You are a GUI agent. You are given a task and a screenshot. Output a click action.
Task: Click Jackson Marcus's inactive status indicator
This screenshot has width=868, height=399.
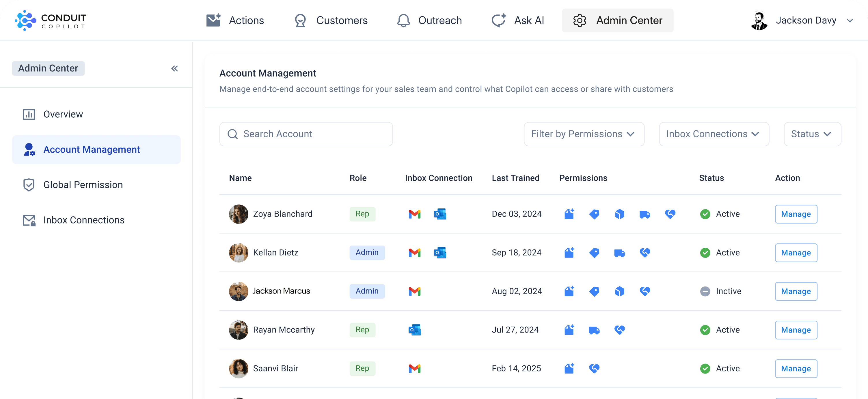click(x=705, y=291)
